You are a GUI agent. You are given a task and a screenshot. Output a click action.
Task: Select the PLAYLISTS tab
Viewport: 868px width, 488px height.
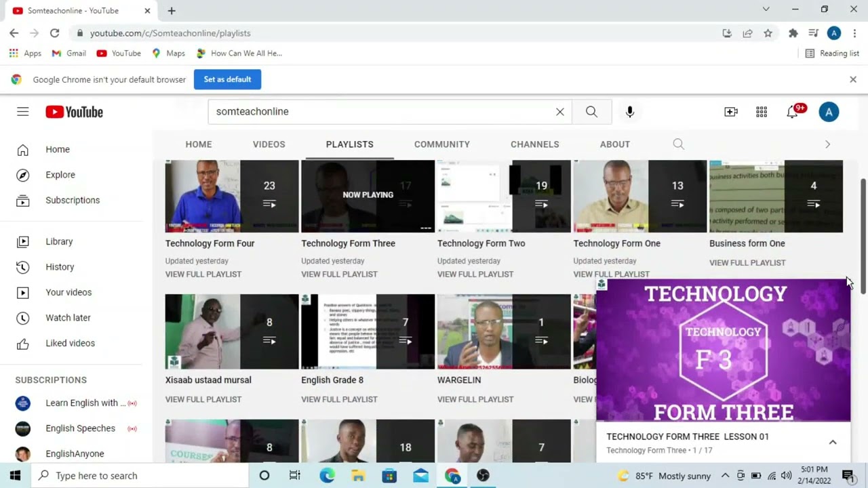tap(350, 144)
